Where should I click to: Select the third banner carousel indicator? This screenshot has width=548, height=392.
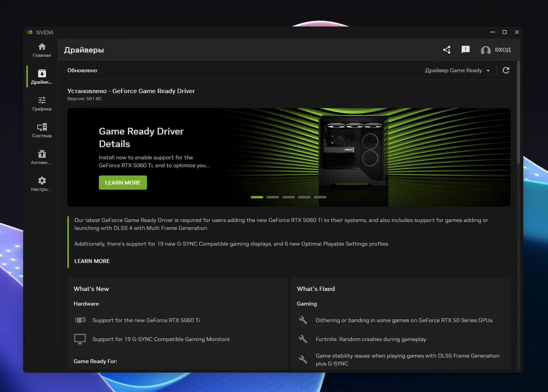[288, 197]
